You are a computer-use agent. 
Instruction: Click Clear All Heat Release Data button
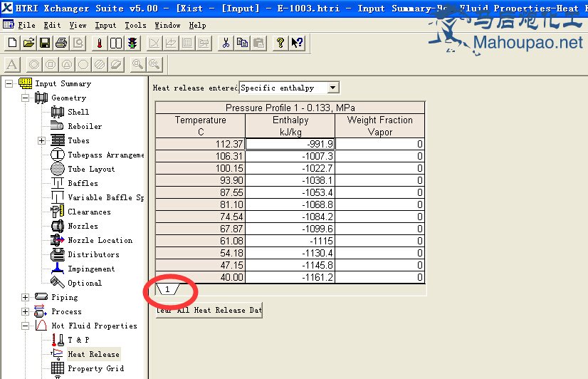209,310
